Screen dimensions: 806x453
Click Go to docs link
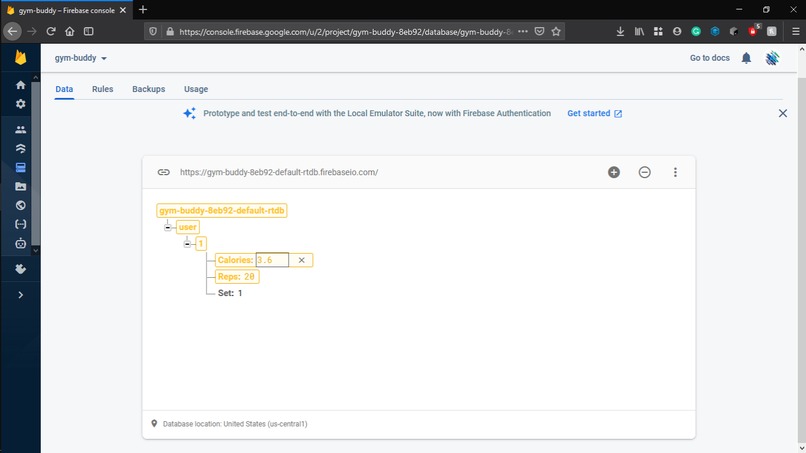click(x=709, y=58)
